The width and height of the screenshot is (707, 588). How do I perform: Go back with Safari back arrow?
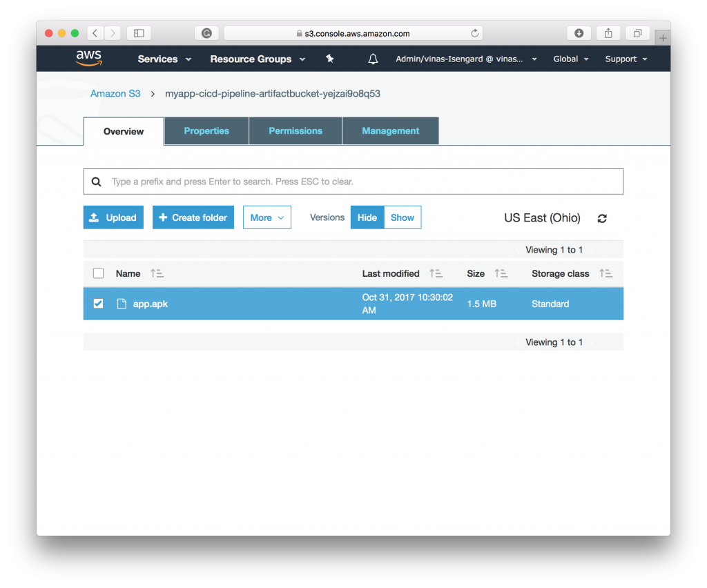(95, 33)
